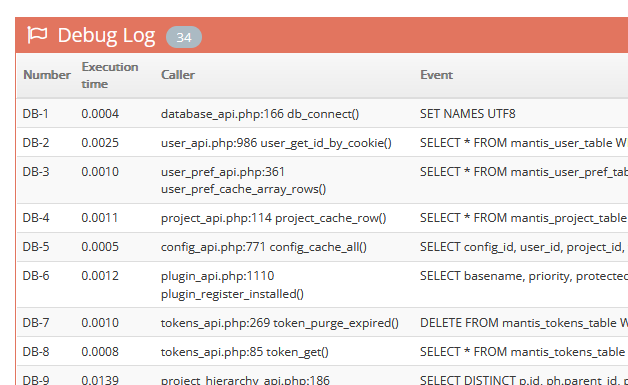Screen dimensions: 628x385
Task: Click caller tokens_api.php:85 token_get()
Action: 245,352
